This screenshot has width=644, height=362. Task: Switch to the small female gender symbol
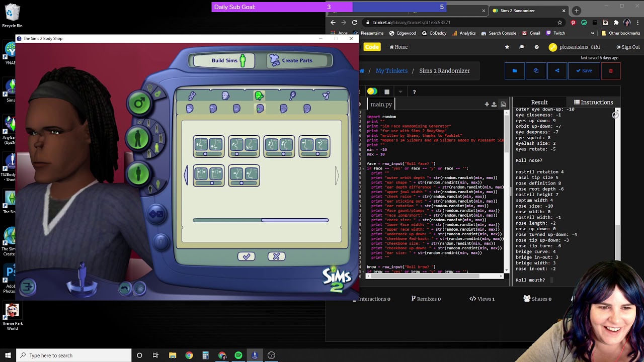click(x=149, y=88)
